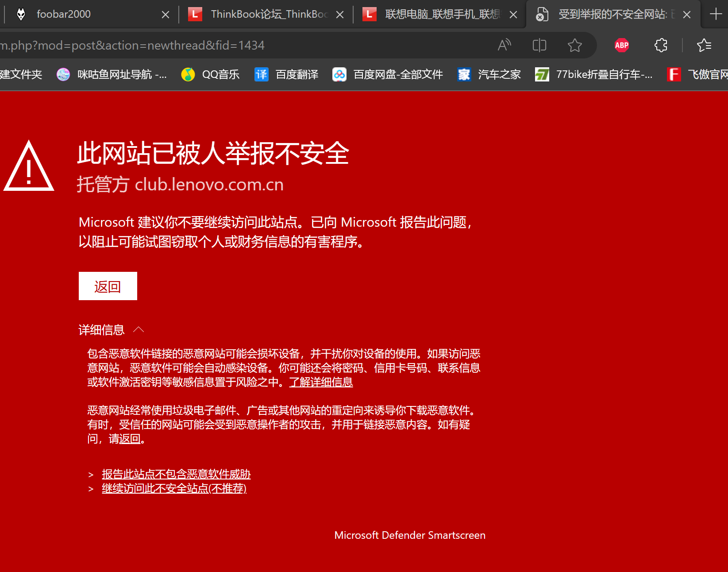
Task: Open the 77bike折叠自行车 bookmark
Action: tap(594, 74)
